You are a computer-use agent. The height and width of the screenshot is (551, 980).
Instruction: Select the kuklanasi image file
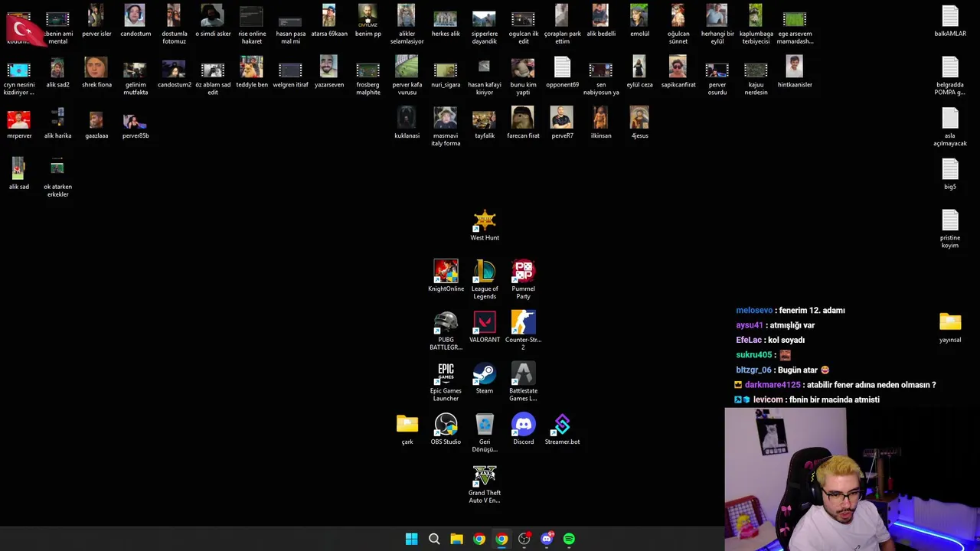tap(407, 123)
